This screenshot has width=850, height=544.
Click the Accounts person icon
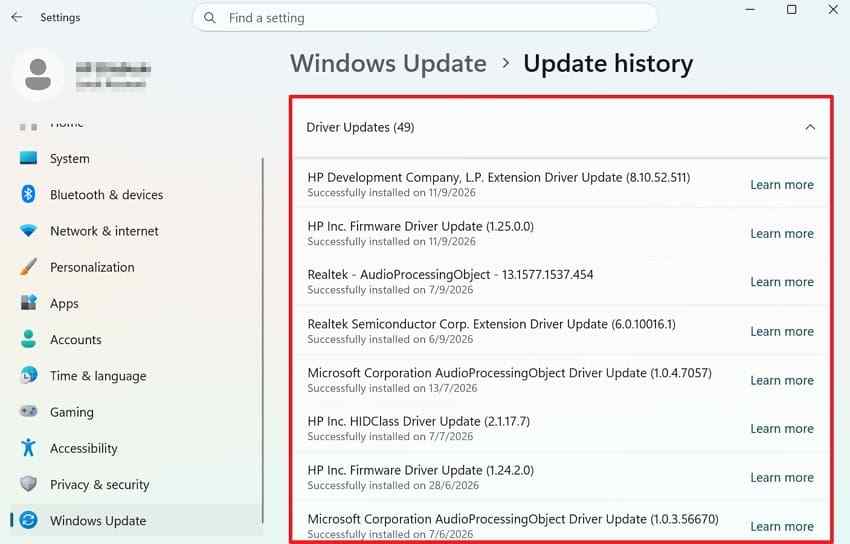[x=28, y=339]
